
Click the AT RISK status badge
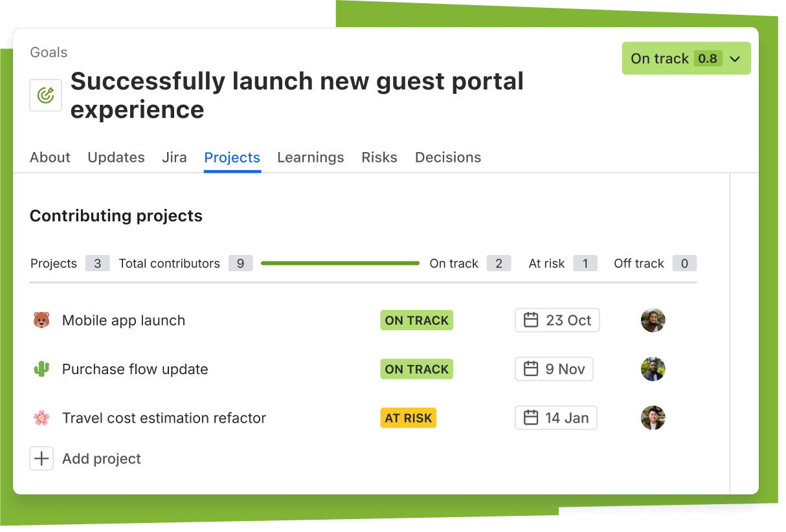tap(408, 418)
